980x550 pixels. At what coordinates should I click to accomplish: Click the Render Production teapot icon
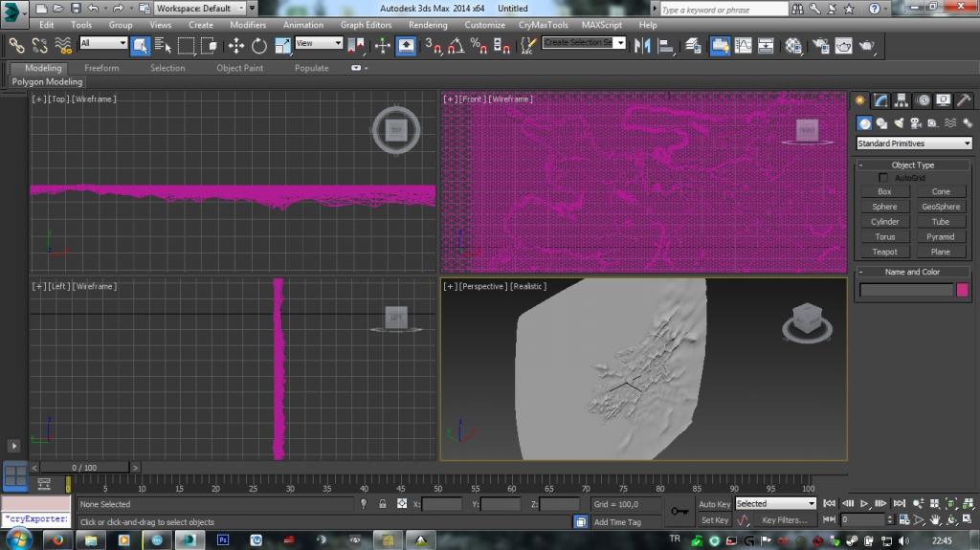(x=866, y=46)
